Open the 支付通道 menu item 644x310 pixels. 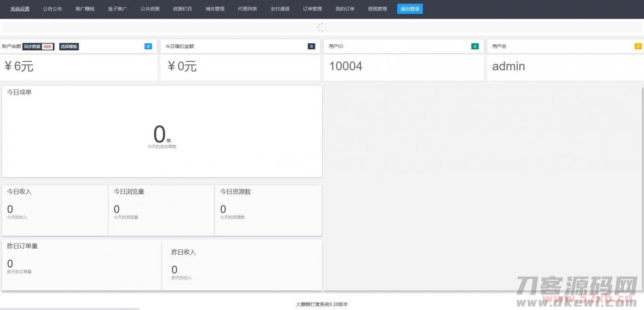pyautogui.click(x=280, y=9)
